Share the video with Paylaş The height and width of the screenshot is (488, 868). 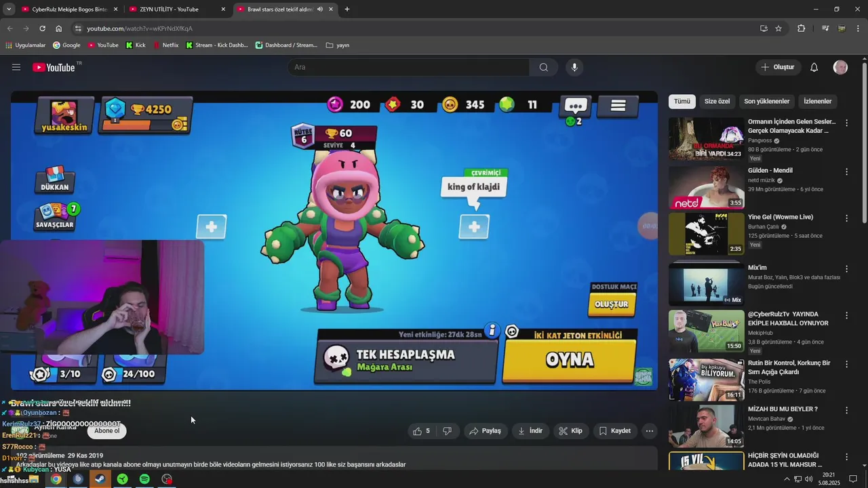pyautogui.click(x=485, y=431)
